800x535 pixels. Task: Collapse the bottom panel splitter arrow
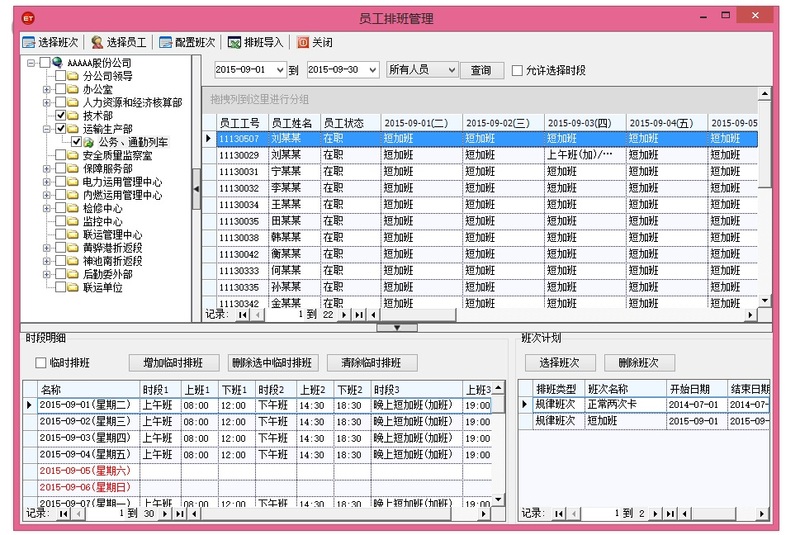[397, 328]
